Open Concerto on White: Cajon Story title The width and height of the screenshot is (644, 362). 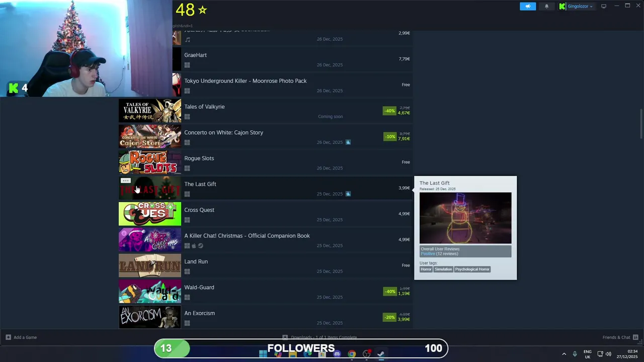(x=223, y=133)
